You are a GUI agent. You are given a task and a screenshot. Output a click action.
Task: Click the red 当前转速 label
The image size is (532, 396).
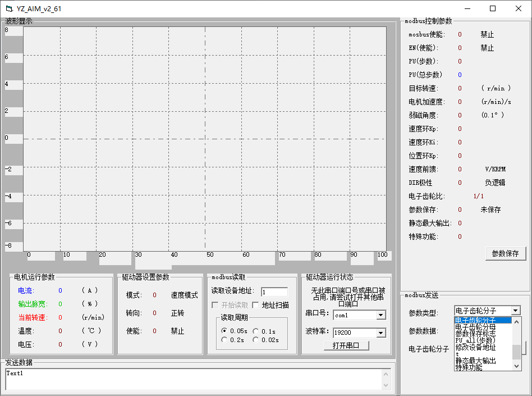[33, 317]
